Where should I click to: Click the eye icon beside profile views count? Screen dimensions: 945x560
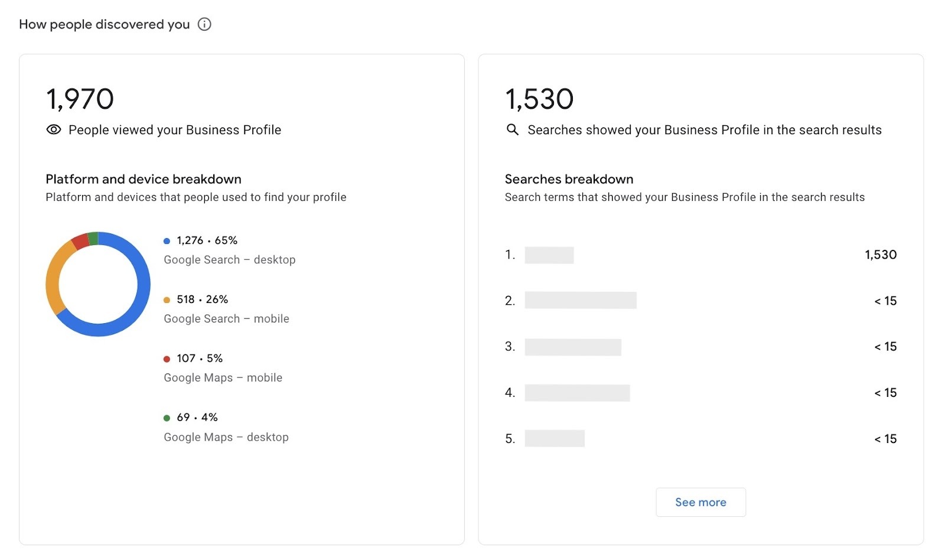point(53,129)
